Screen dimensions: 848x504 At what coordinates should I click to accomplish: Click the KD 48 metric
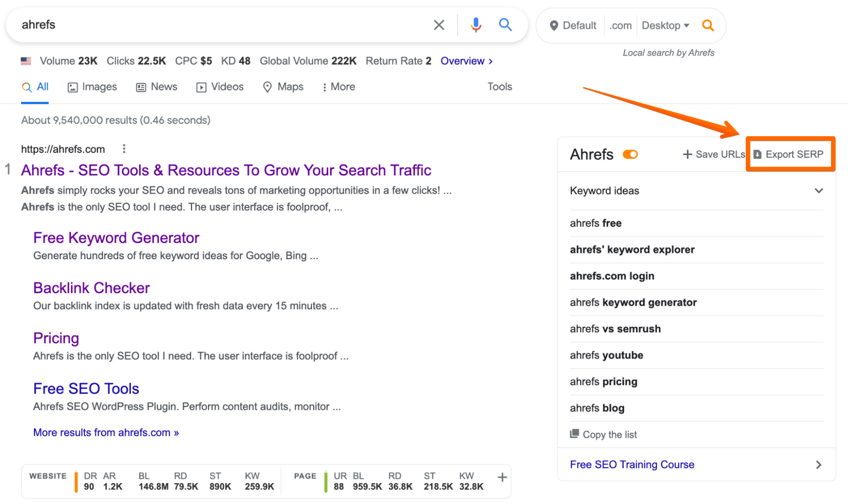tap(236, 61)
